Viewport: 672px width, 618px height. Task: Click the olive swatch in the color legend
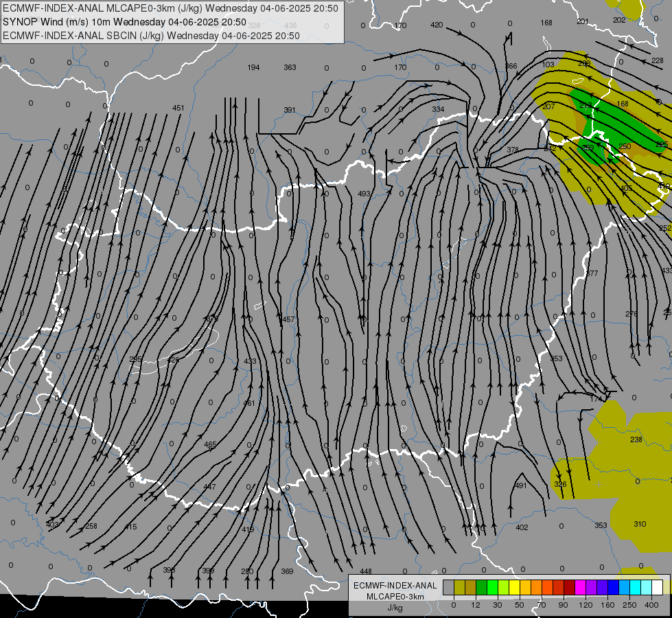coord(459,587)
